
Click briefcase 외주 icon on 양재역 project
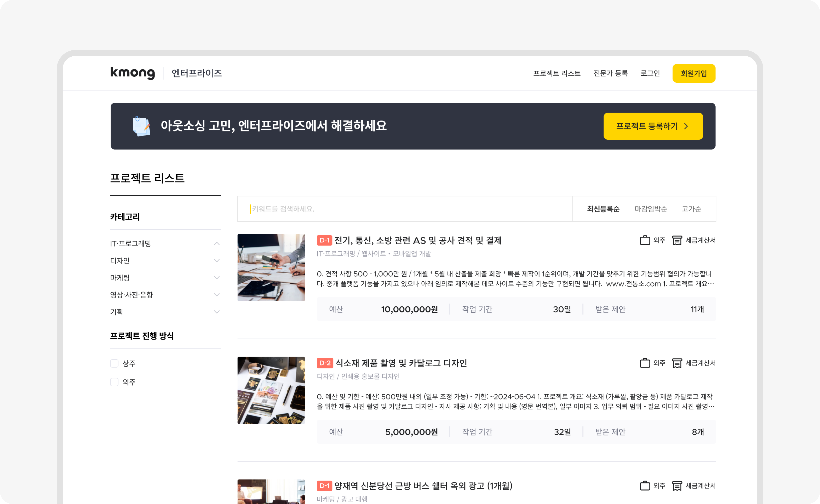click(645, 485)
